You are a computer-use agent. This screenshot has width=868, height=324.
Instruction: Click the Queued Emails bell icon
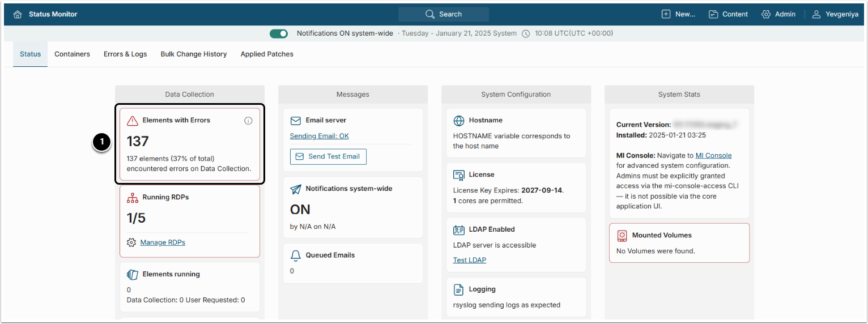pyautogui.click(x=296, y=255)
